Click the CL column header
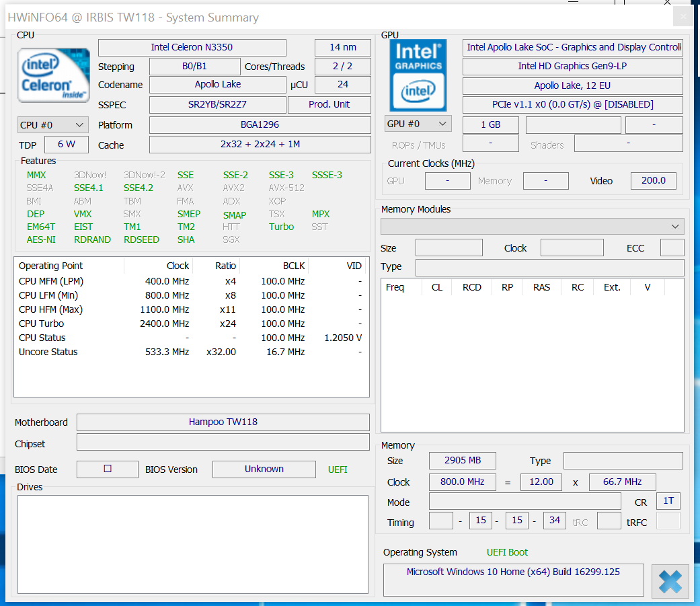The height and width of the screenshot is (606, 700). click(x=437, y=287)
